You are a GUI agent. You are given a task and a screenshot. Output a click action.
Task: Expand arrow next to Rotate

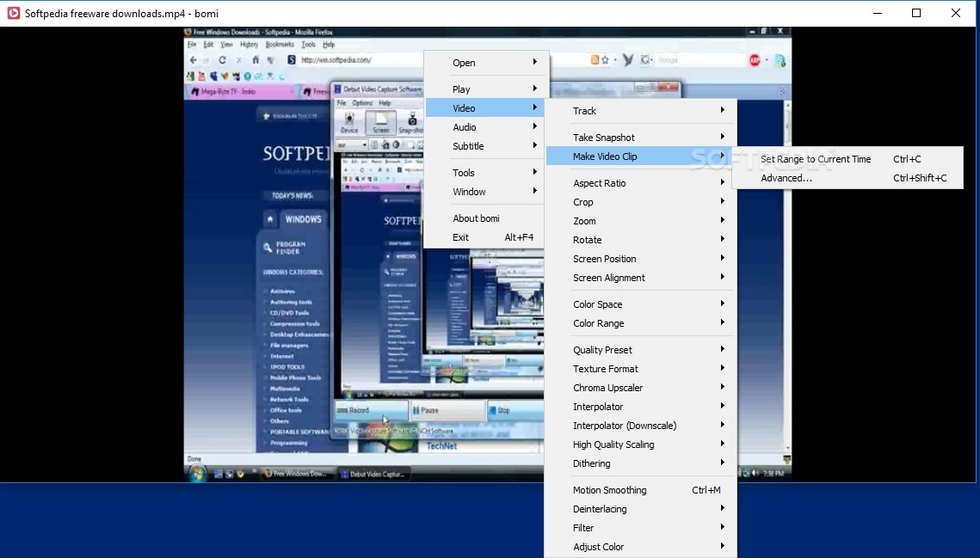coord(723,239)
